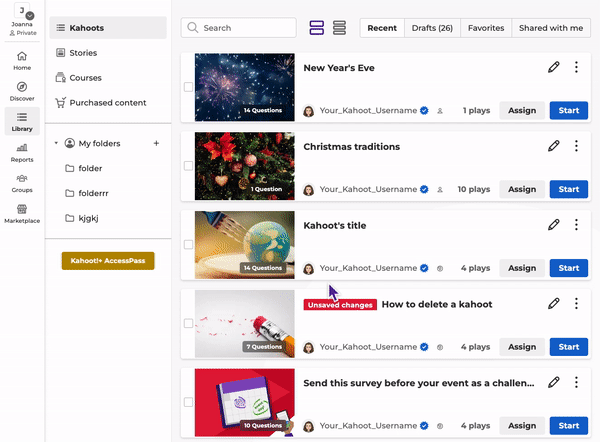Switch to the Recent tab
The height and width of the screenshot is (442, 600).
click(382, 28)
